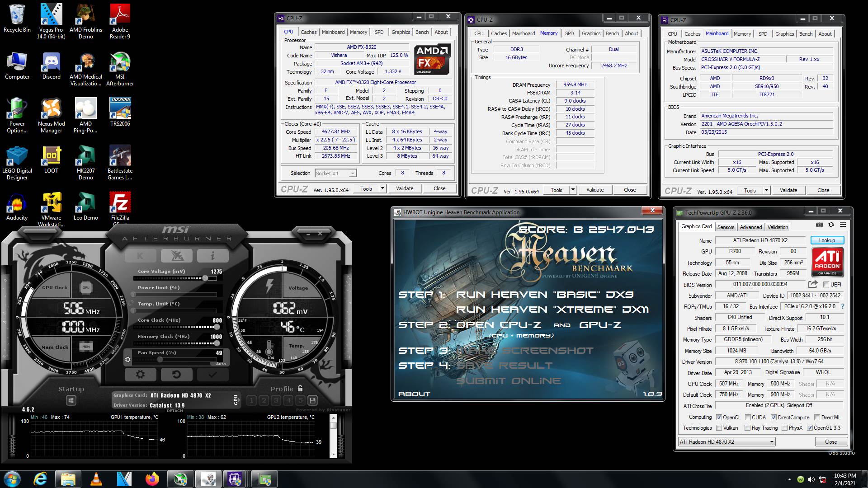
Task: Open GPU selector dropdown in GPU-Z
Action: point(726,442)
